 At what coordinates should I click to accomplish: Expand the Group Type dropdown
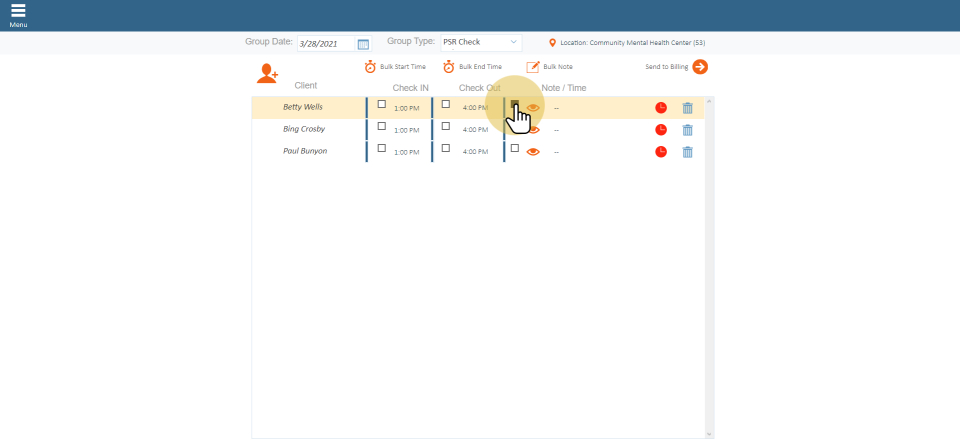(x=481, y=43)
